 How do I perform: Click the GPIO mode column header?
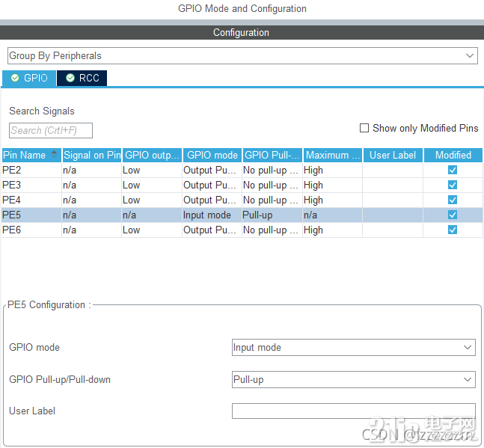click(x=212, y=155)
